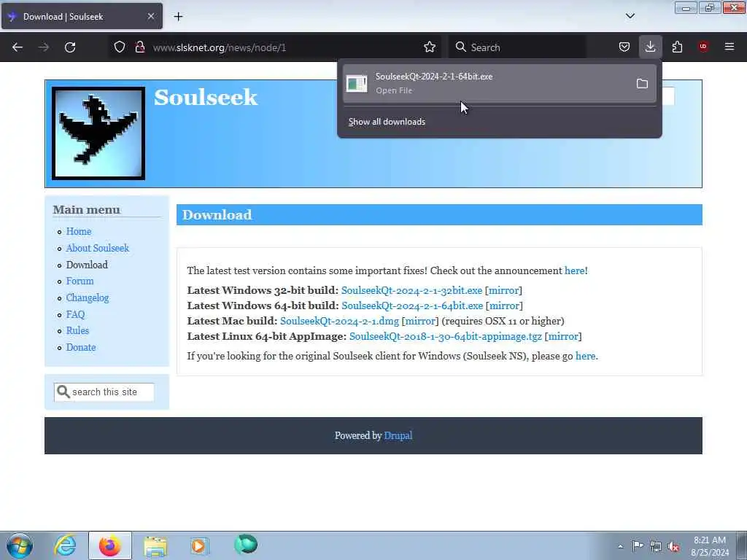The image size is (747, 560).
Task: Go to Home in Main menu
Action: (79, 231)
